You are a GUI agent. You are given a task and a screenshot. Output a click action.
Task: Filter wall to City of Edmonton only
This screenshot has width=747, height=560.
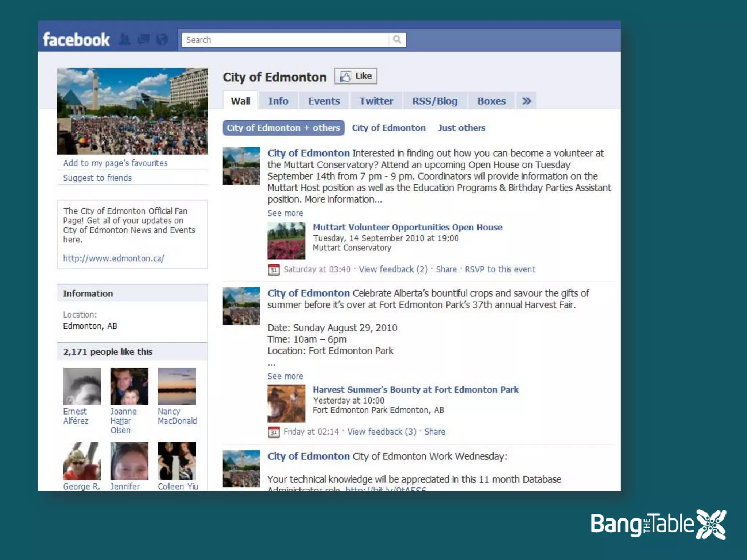click(388, 128)
